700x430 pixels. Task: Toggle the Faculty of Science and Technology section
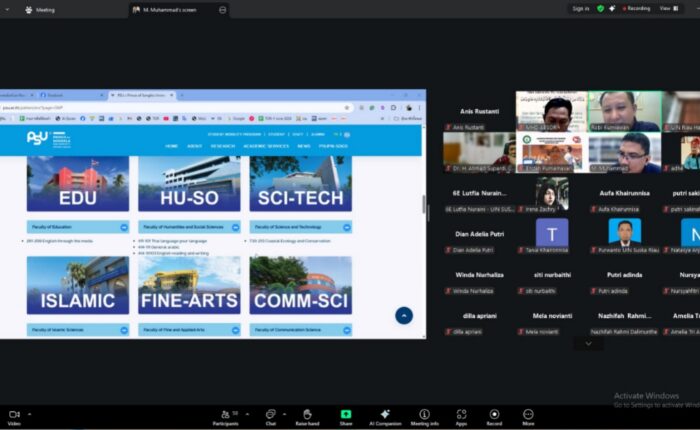point(301,228)
